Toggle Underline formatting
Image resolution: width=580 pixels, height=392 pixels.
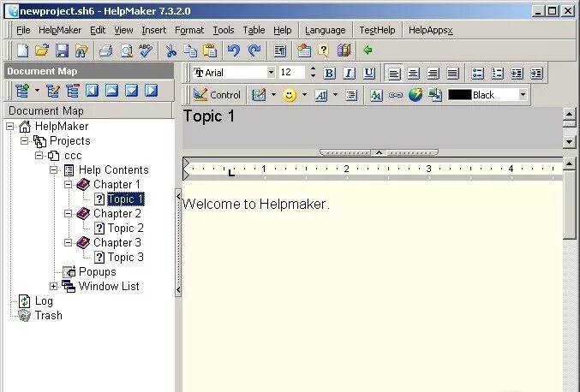[x=368, y=73]
